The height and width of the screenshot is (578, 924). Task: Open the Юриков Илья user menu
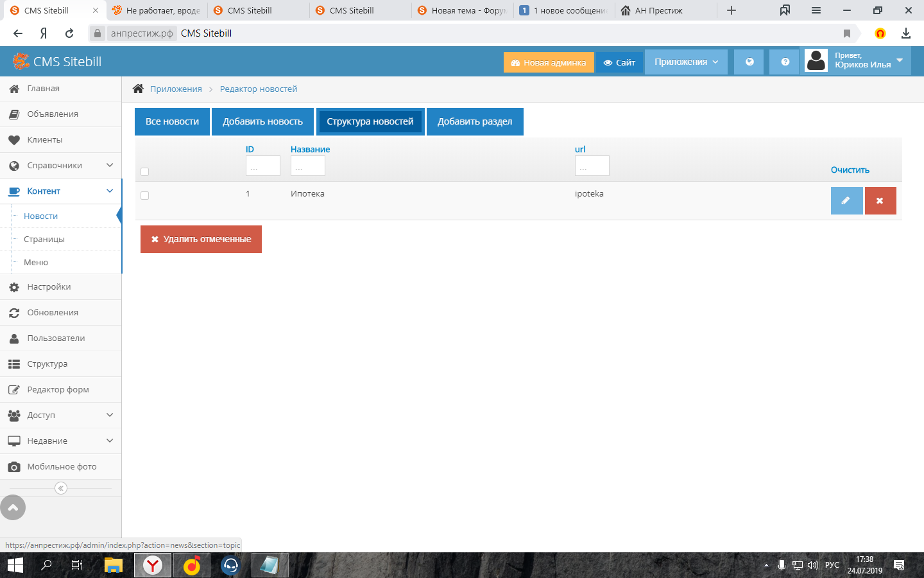pyautogui.click(x=862, y=62)
